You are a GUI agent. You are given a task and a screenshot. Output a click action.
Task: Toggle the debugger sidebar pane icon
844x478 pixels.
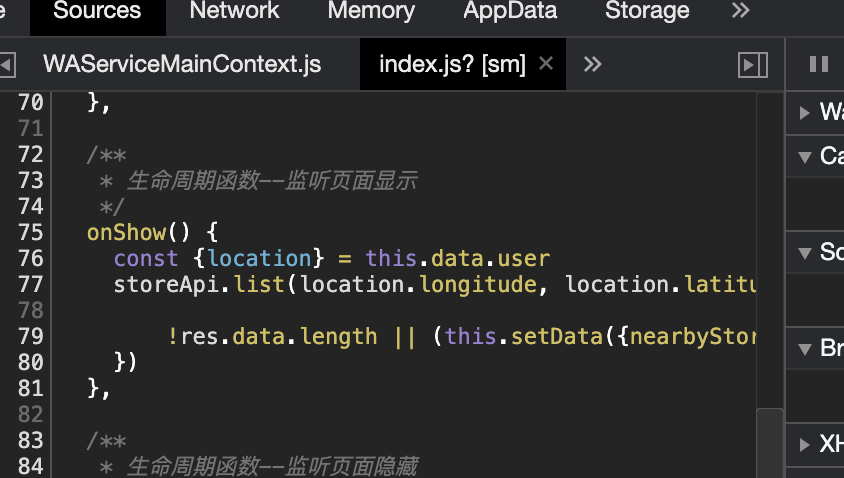tap(752, 65)
